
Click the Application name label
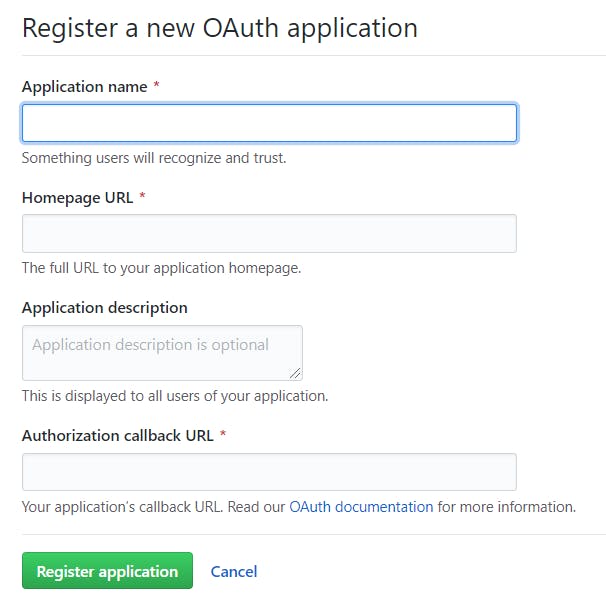84,87
